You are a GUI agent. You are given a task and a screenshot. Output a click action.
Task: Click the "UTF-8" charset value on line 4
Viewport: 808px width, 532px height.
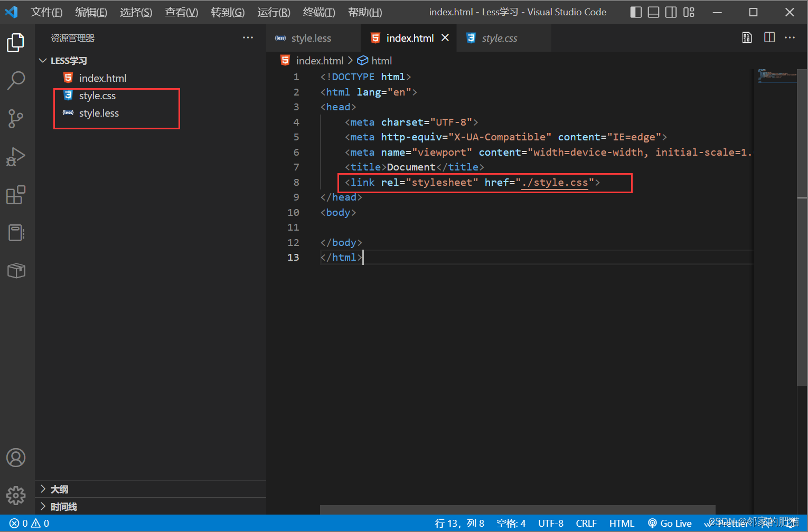tap(451, 122)
